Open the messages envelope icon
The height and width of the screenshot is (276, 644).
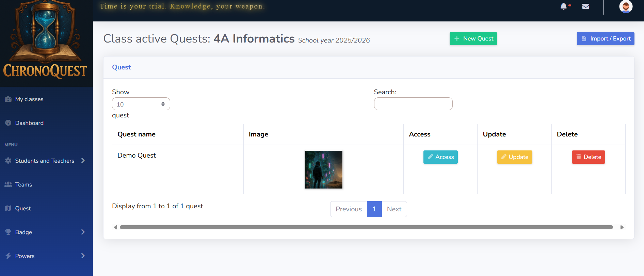[585, 6]
